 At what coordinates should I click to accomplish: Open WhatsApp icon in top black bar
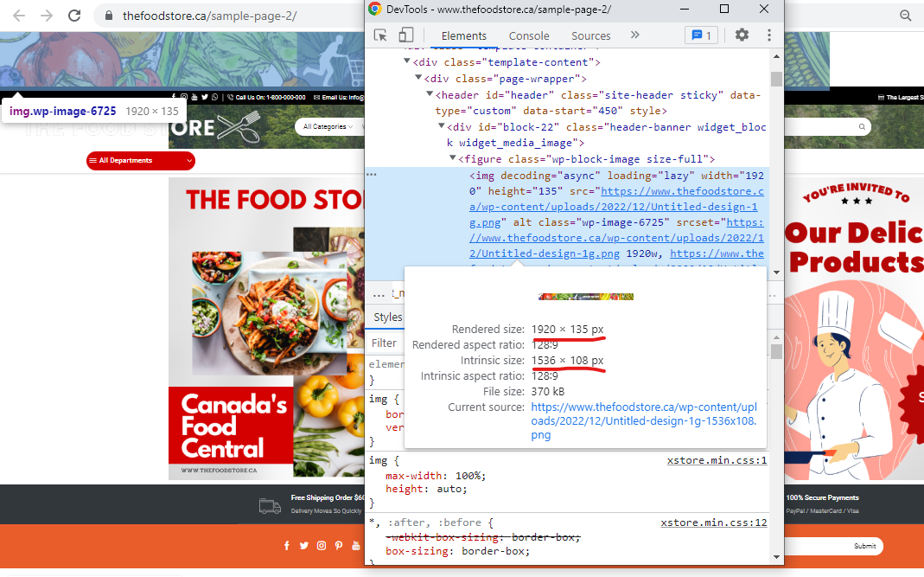pyautogui.click(x=215, y=98)
